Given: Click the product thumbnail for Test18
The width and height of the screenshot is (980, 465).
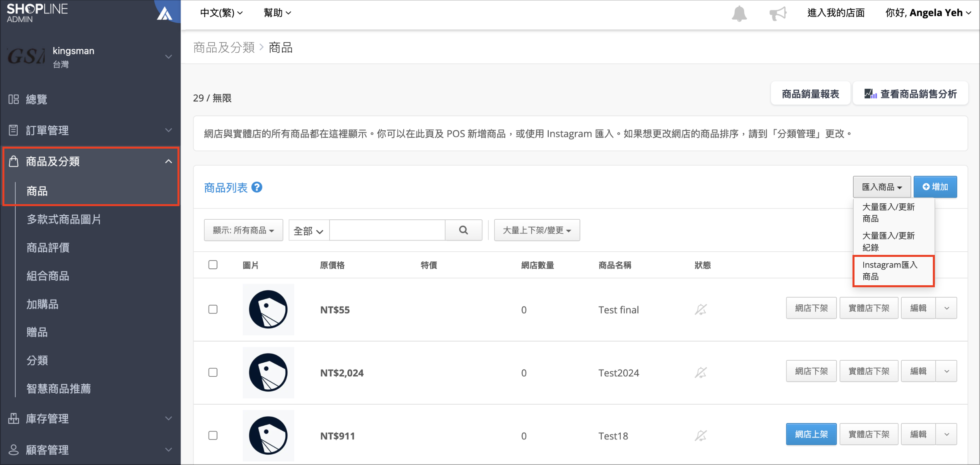Looking at the screenshot, I should (268, 435).
